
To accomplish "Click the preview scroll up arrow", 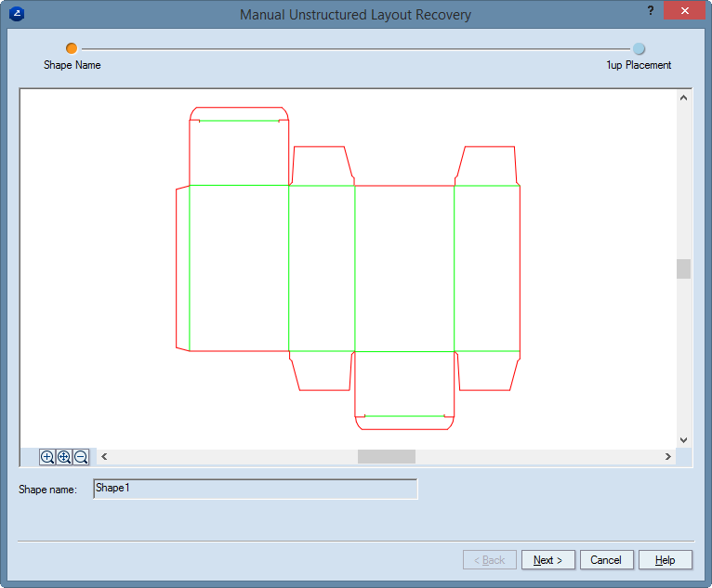I will point(683,98).
